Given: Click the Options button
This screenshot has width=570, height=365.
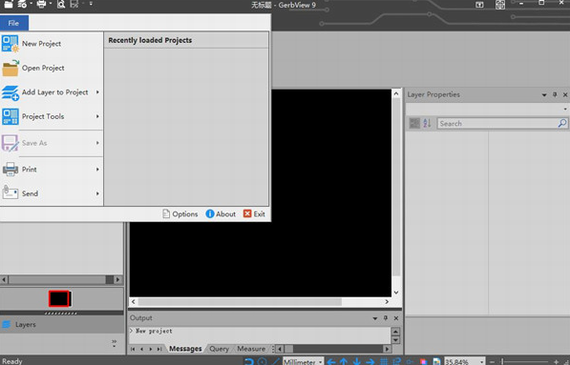Looking at the screenshot, I should point(180,214).
